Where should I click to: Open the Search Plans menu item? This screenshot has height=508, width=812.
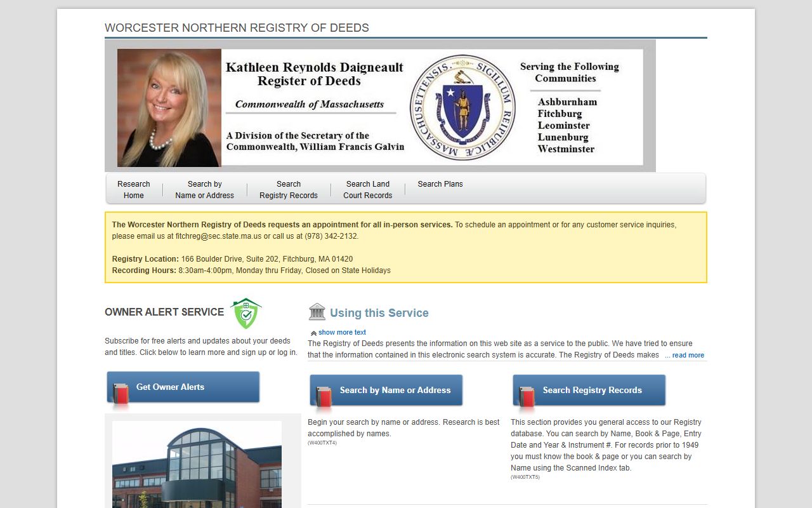(440, 184)
